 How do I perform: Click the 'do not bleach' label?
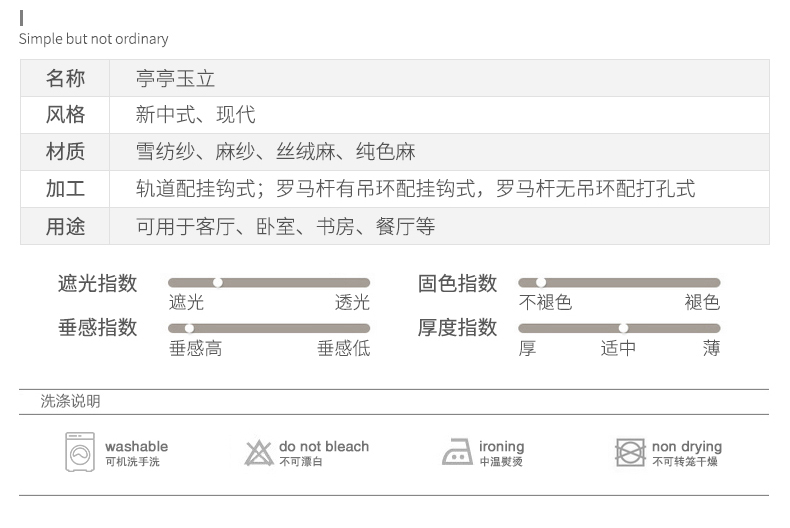(324, 446)
